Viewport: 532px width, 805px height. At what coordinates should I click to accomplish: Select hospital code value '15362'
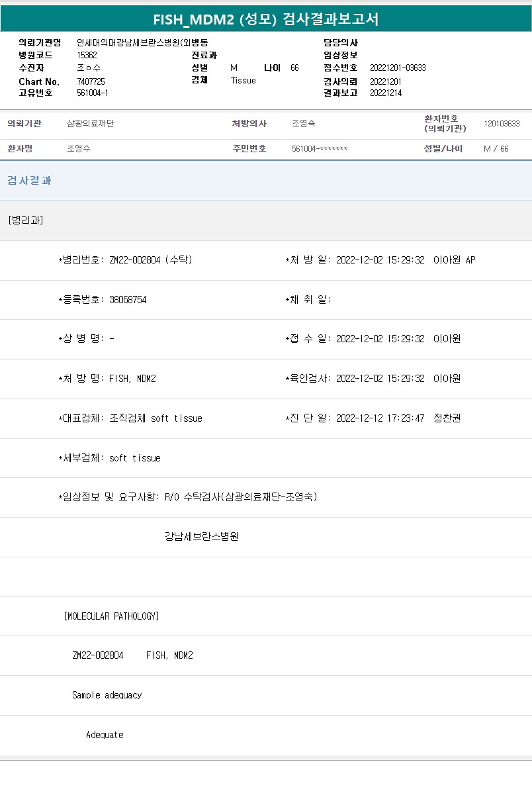pyautogui.click(x=87, y=56)
